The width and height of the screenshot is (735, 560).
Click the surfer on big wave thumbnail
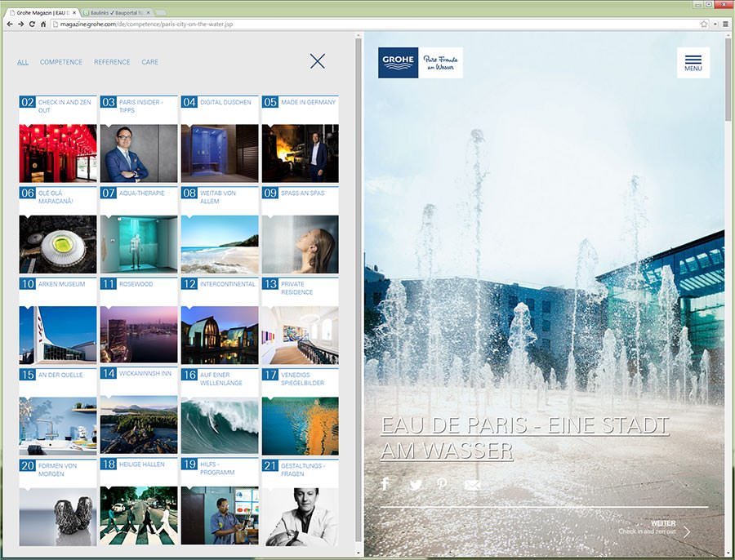(x=220, y=426)
